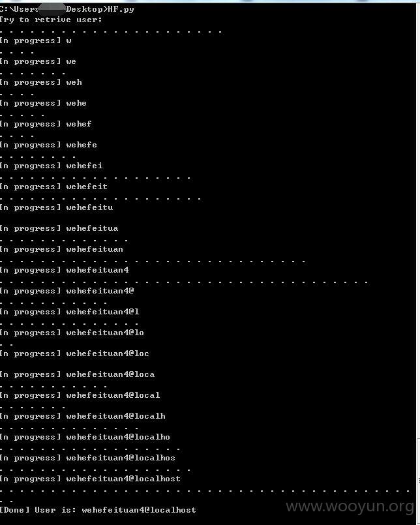This screenshot has height=525, width=420.
Task: Click the line ending with 'wehefeituan4@localhos'
Action: point(88,458)
